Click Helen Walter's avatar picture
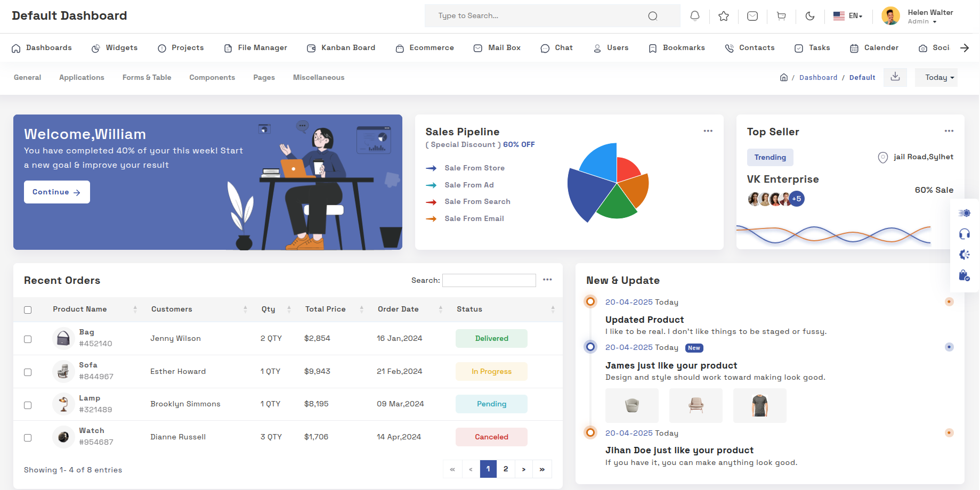 tap(890, 16)
